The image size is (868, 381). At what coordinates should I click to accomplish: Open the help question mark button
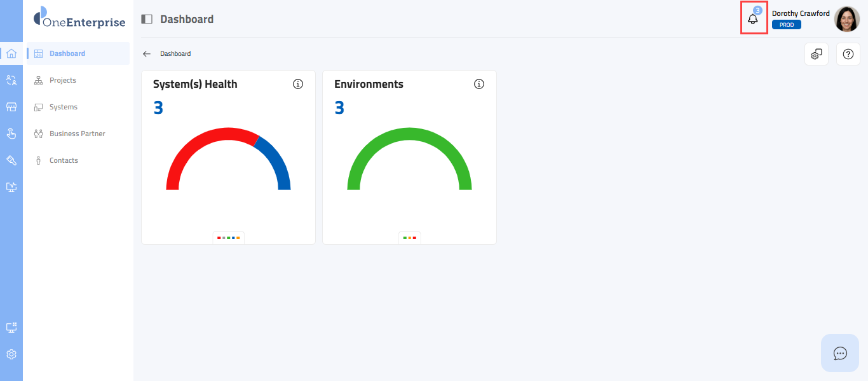(848, 55)
